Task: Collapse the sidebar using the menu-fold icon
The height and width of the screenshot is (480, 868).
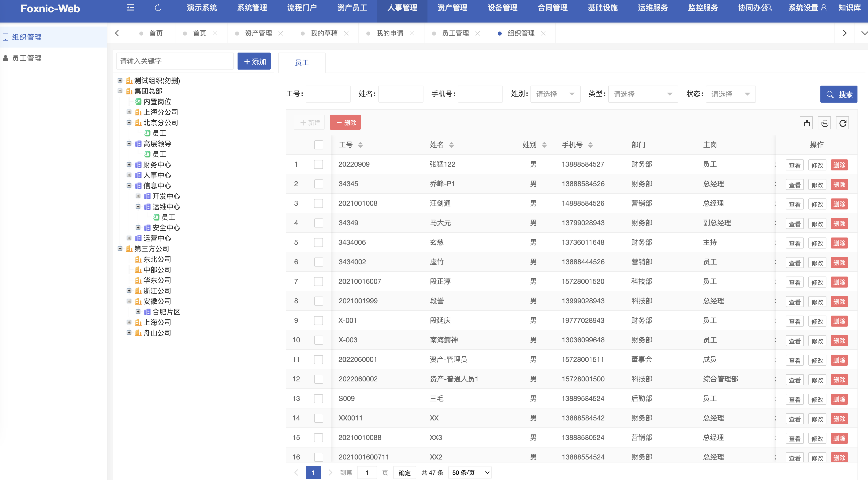Action: click(130, 8)
